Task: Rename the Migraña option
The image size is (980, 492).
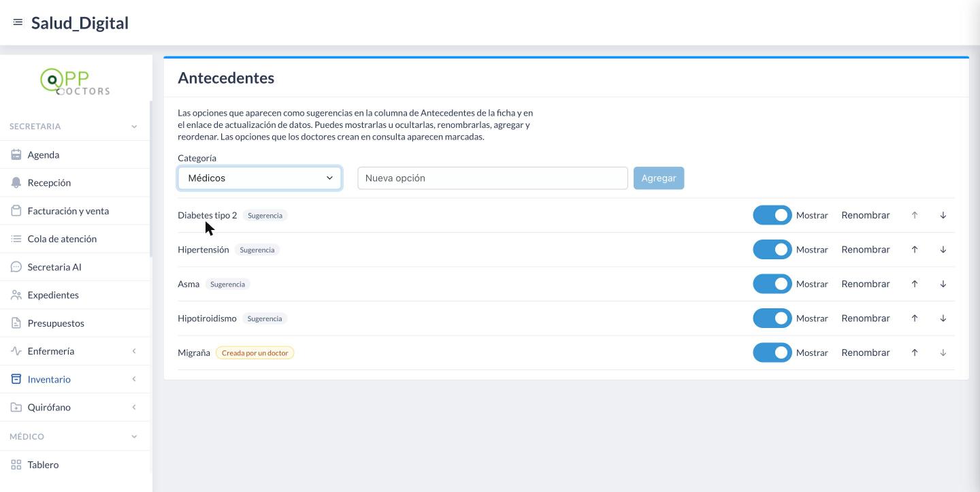Action: click(x=866, y=352)
